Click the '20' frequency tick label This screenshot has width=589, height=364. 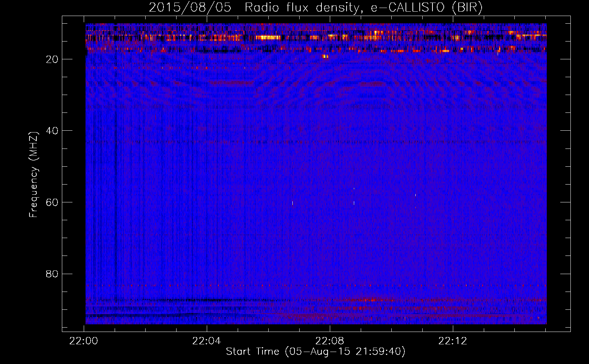(x=52, y=59)
